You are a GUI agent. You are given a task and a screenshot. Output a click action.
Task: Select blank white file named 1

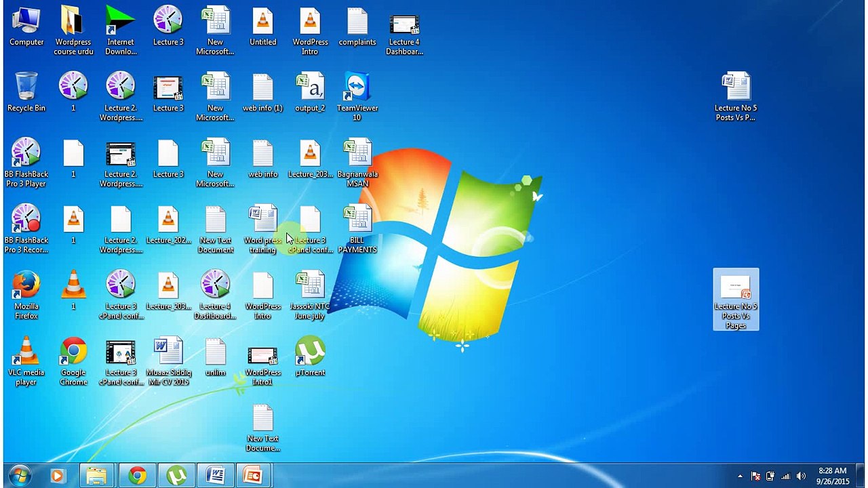point(73,159)
